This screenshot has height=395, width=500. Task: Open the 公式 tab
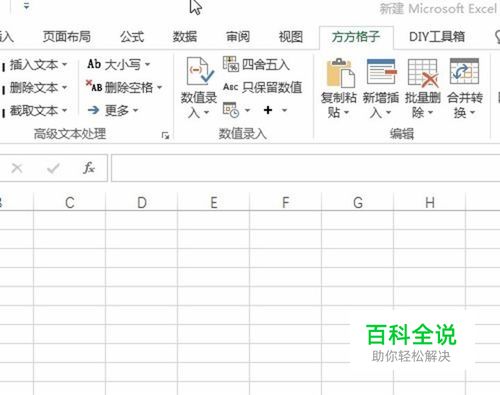(132, 37)
